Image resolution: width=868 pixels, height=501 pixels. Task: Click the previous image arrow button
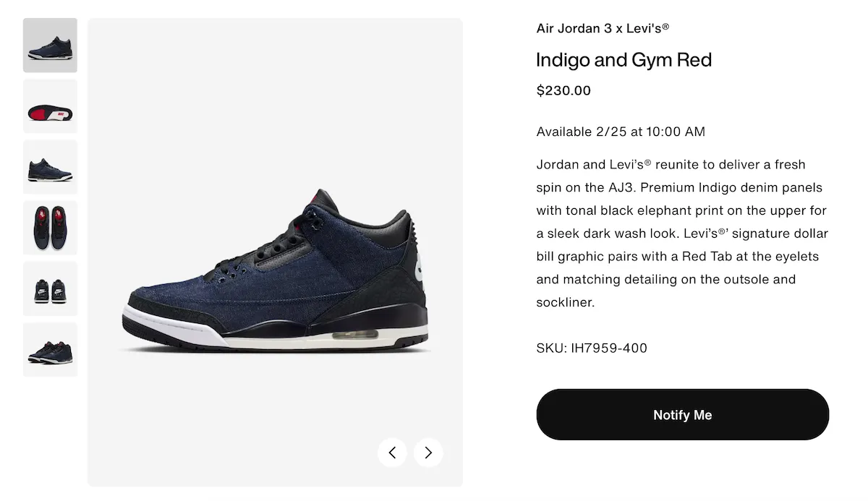[392, 453]
